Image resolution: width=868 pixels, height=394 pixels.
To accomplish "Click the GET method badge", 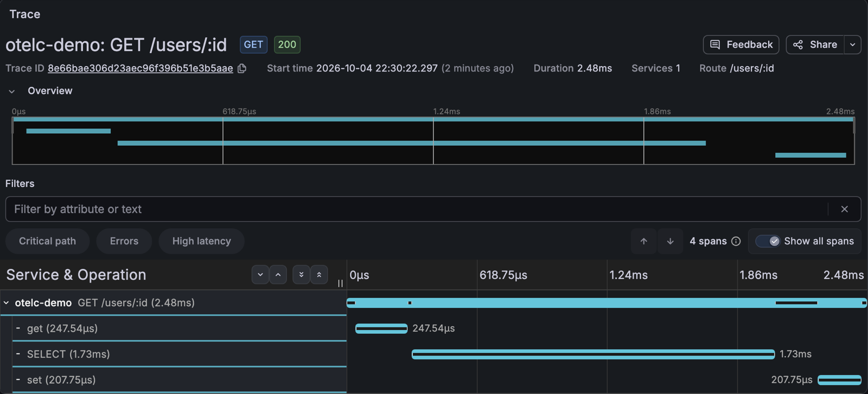I will (x=253, y=44).
